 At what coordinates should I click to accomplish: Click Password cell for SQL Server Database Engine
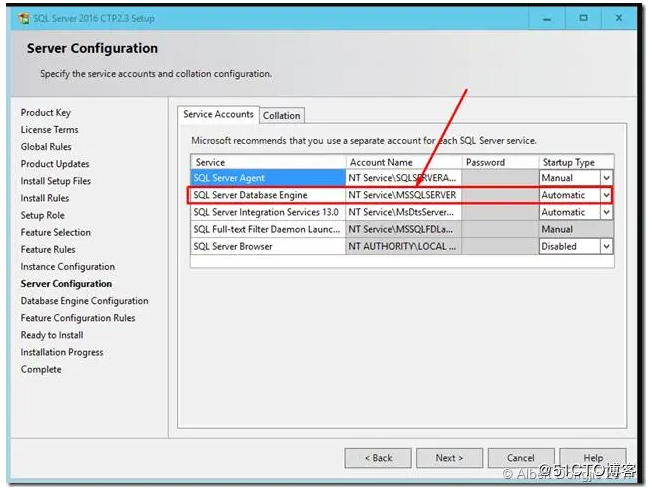point(500,195)
